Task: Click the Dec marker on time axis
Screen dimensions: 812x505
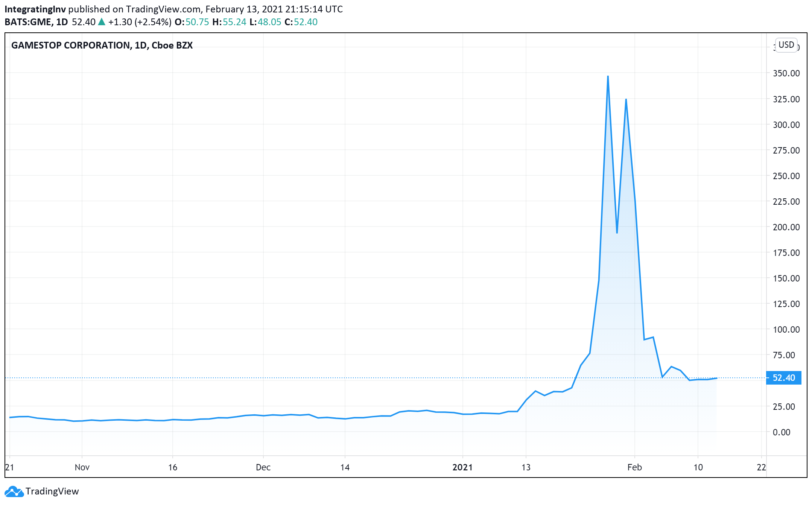Action: [263, 467]
